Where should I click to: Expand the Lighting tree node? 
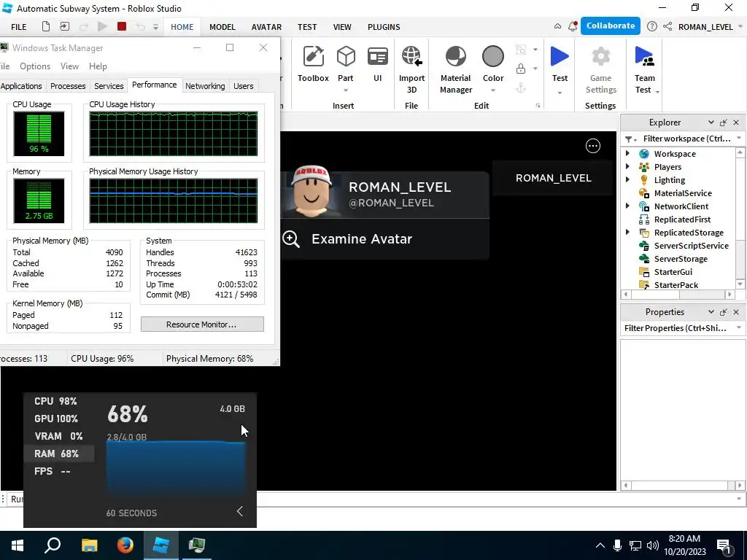627,179
